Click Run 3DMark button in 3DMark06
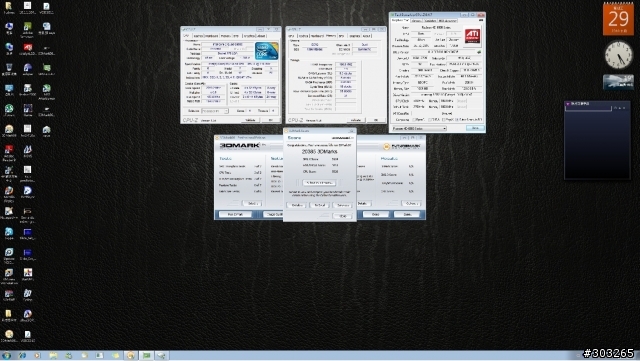The width and height of the screenshot is (640, 361). click(235, 214)
